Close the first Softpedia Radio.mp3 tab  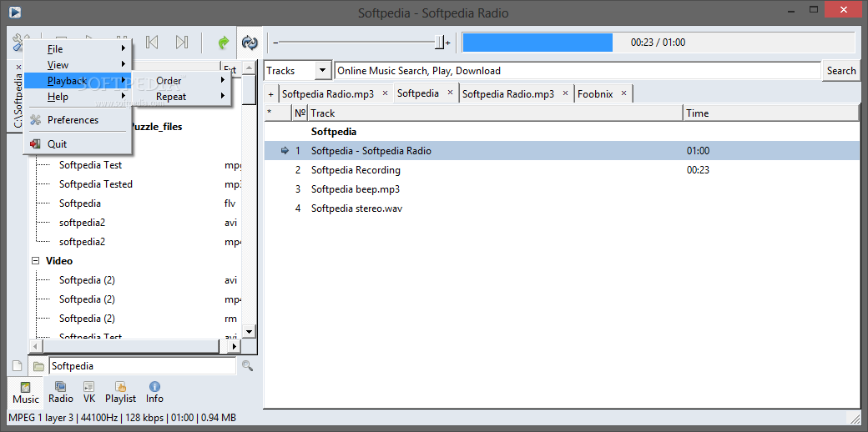[x=385, y=93]
